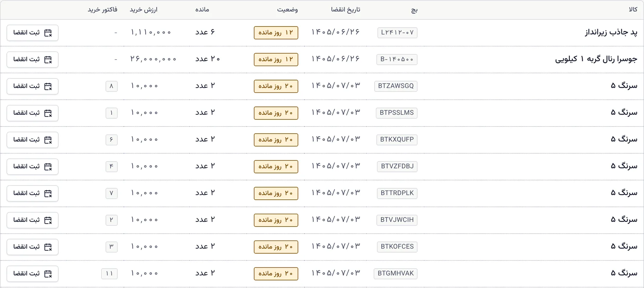Click the وضعیت column header
644x288 pixels.
(x=287, y=10)
